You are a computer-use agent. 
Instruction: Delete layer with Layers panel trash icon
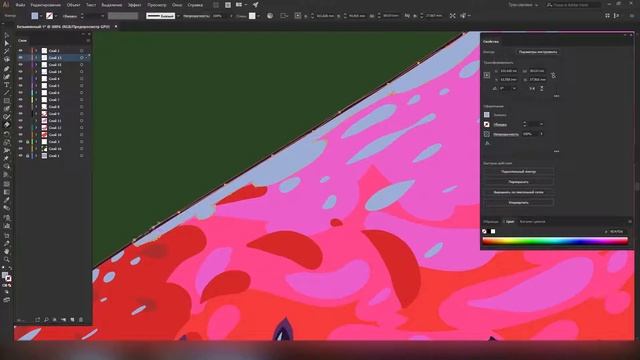point(81,320)
